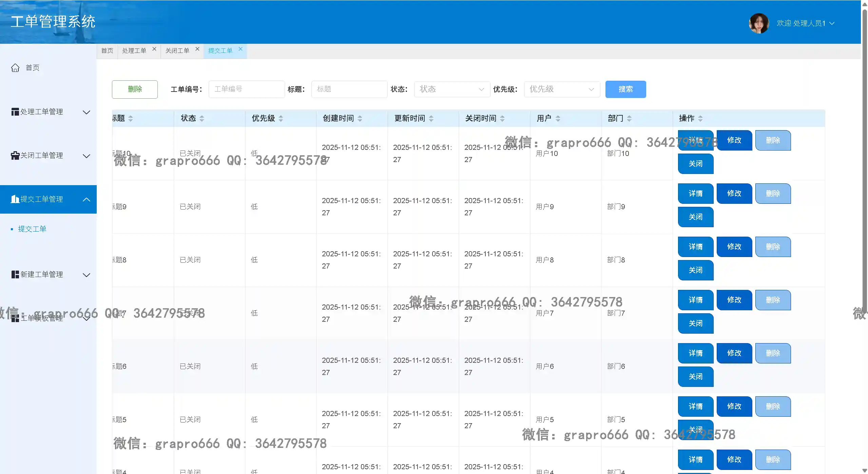Click the home icon in sidebar

pos(15,68)
